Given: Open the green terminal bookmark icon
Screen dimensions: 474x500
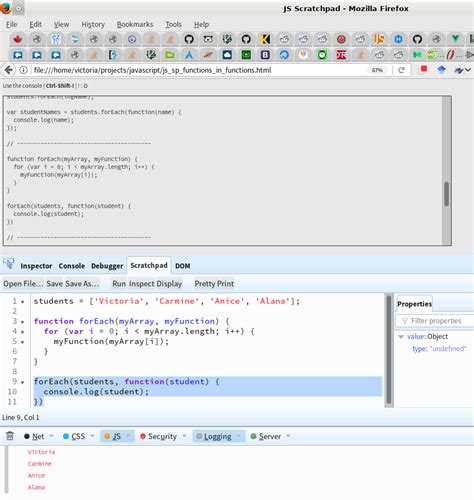Looking at the screenshot, I should [x=246, y=55].
